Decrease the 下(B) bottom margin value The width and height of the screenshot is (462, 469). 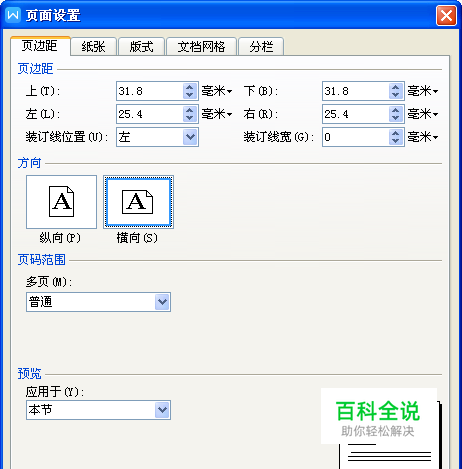click(396, 95)
